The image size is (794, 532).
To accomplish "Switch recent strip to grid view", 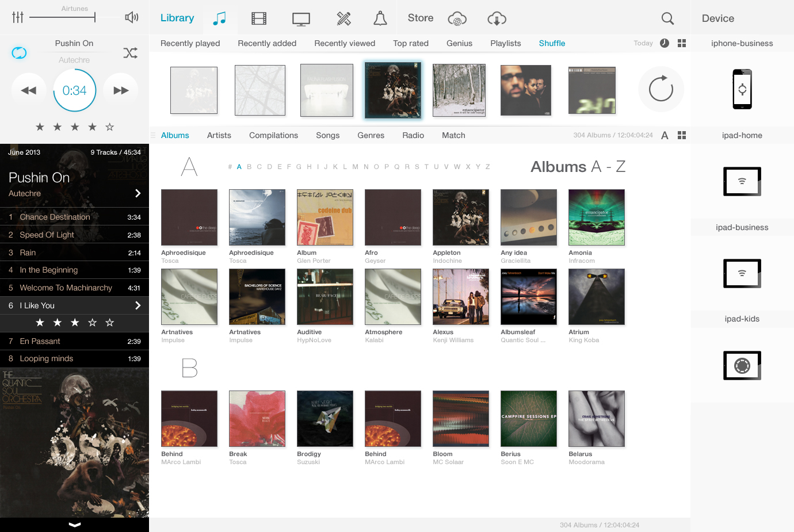I will [x=682, y=43].
